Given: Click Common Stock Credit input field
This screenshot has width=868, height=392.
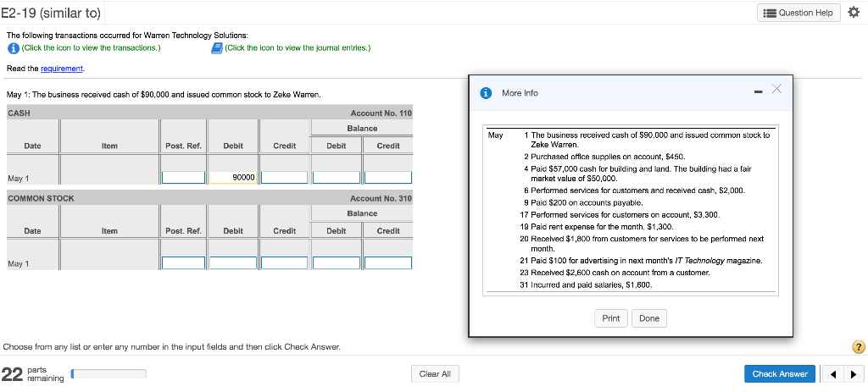Looking at the screenshot, I should [285, 262].
